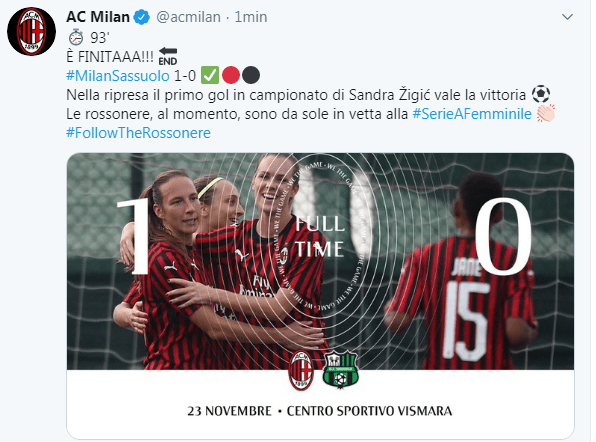Viewport: 596px width, 442px height.
Task: Open the #FollowTheRossonere hashtag
Action: tap(138, 133)
